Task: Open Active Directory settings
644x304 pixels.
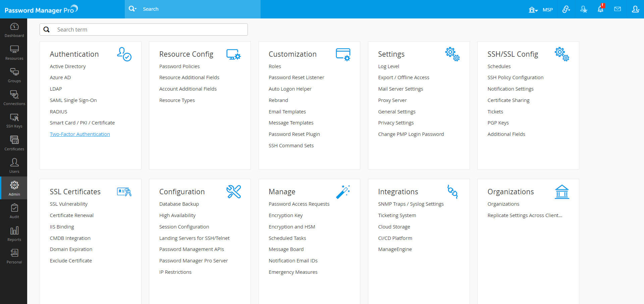Action: click(x=68, y=66)
